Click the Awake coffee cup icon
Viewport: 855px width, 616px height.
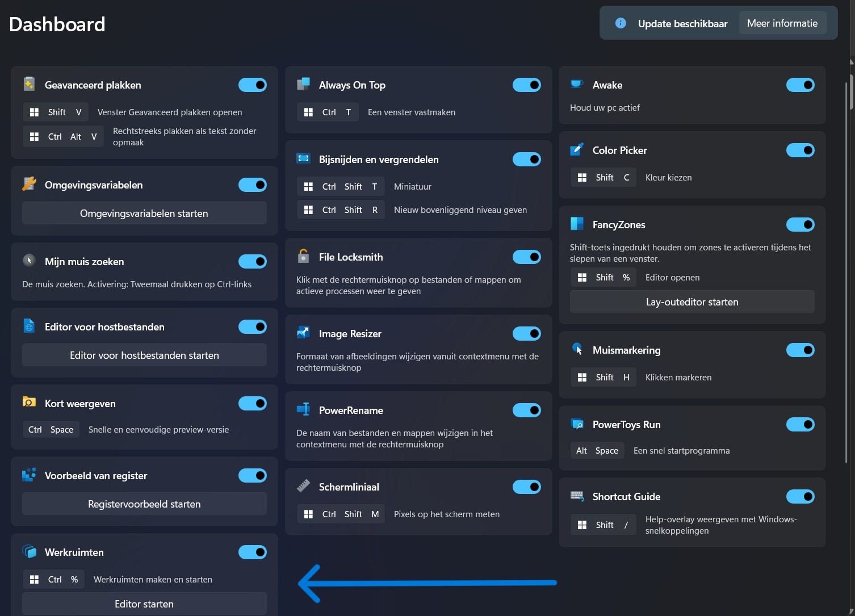coord(577,84)
